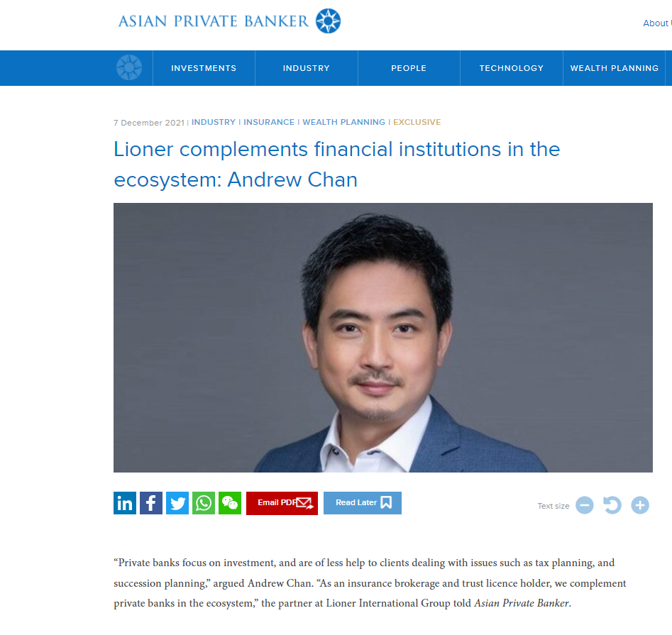This screenshot has height=635, width=672.
Task: Share article via WhatsApp
Action: pyautogui.click(x=204, y=503)
